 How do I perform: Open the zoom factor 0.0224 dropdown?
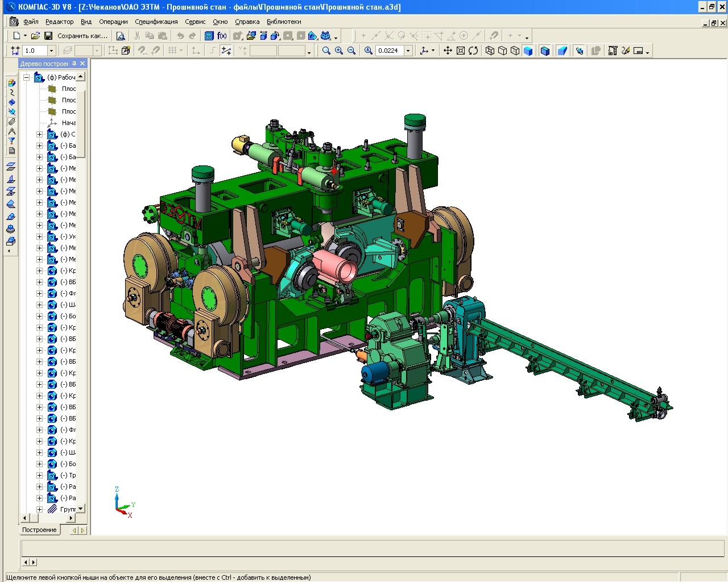(x=408, y=51)
